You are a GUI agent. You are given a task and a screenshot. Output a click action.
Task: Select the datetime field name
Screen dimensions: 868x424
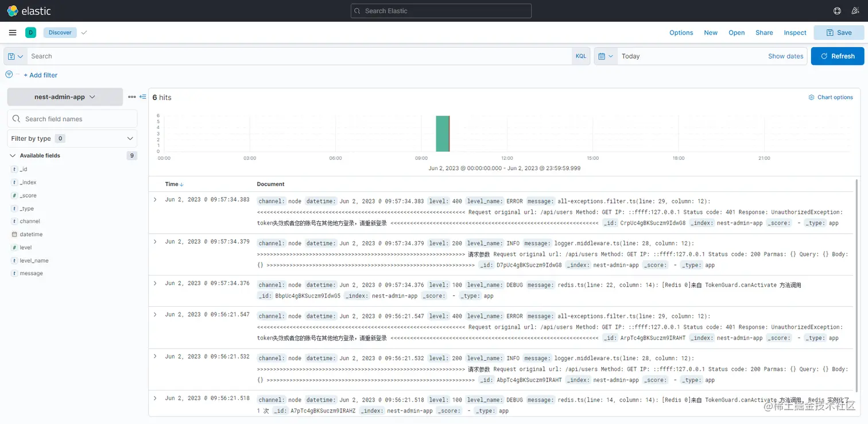tap(31, 234)
